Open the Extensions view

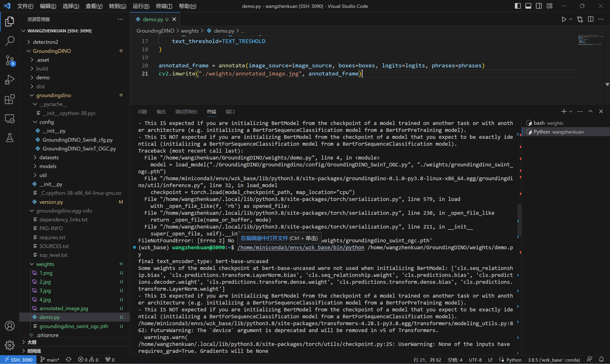click(10, 99)
